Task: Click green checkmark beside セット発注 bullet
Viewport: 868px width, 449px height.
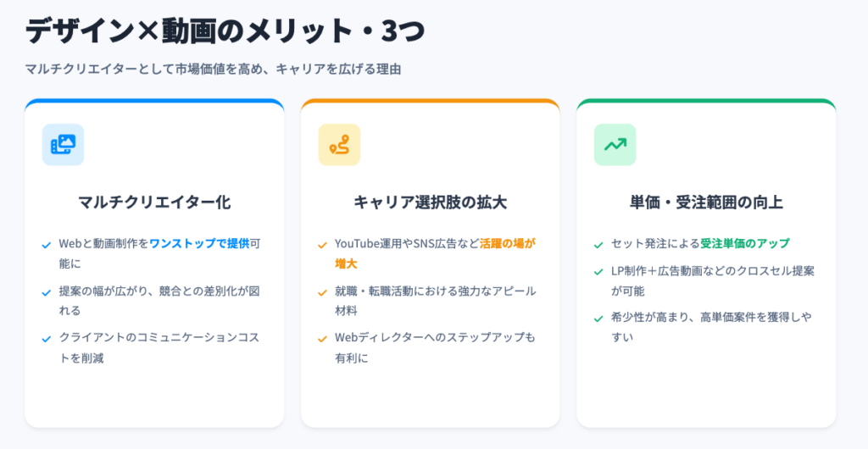Action: 598,246
